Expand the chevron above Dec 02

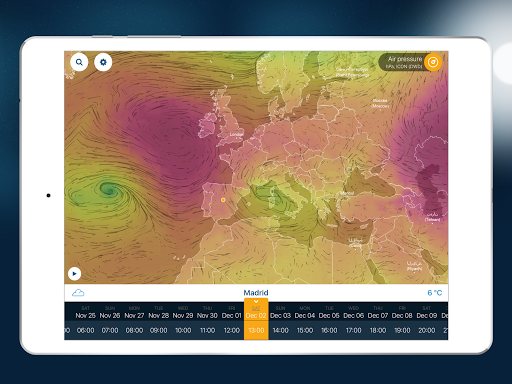[x=256, y=301]
